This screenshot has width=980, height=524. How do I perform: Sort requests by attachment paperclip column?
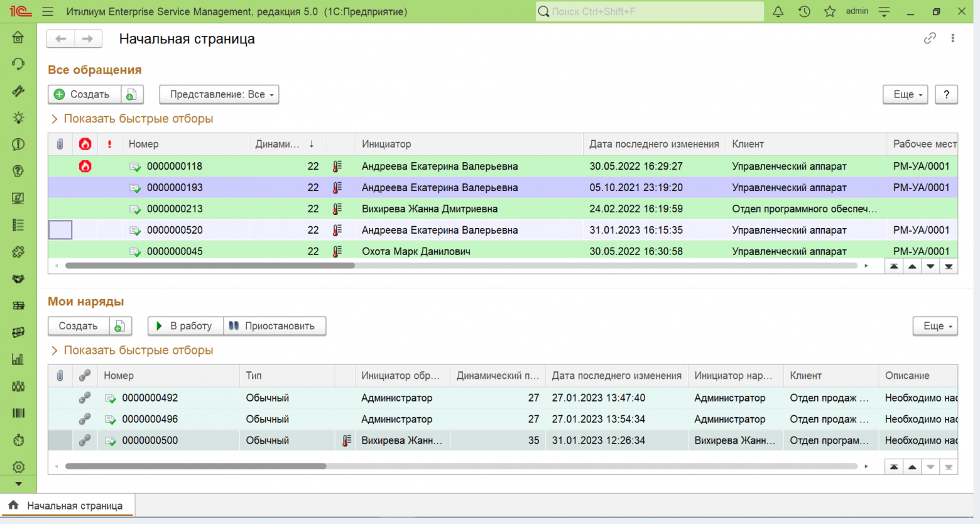tap(60, 144)
